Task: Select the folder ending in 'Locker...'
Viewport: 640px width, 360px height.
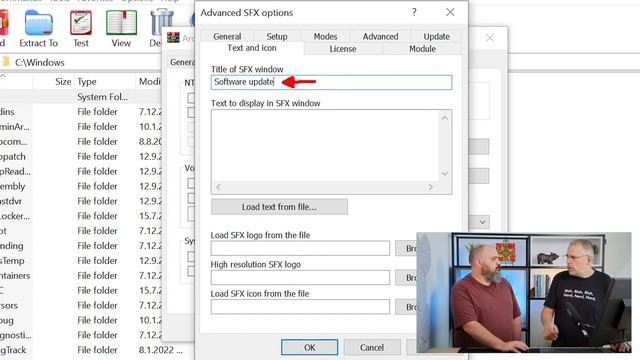Action: [81, 216]
